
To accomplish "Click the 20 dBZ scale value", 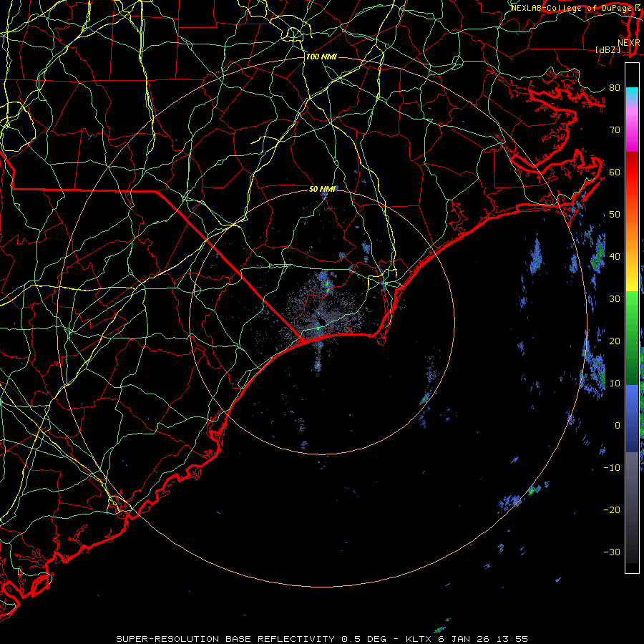I will coord(615,341).
